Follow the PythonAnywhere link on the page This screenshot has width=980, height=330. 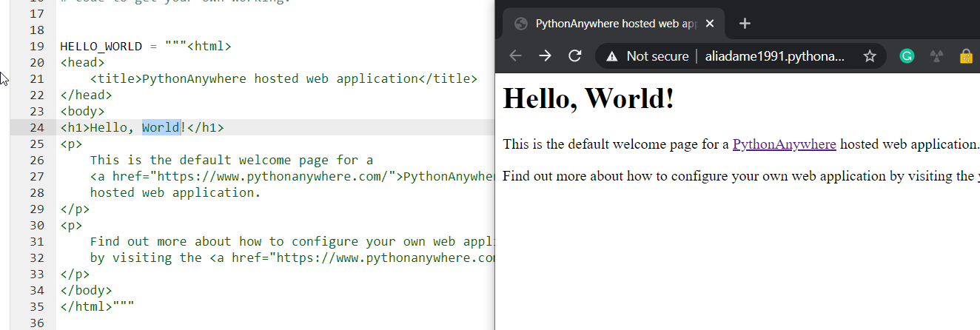[x=784, y=144]
